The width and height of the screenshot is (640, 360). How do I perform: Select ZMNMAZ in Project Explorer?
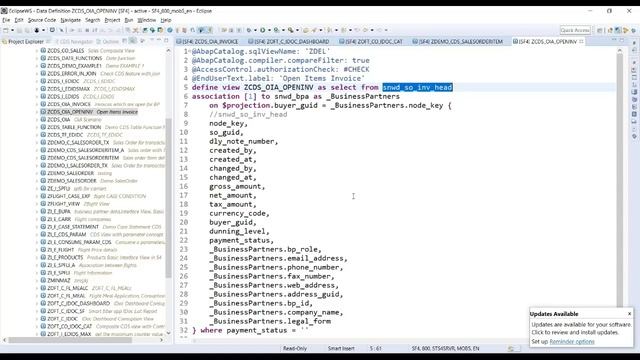coord(59,280)
